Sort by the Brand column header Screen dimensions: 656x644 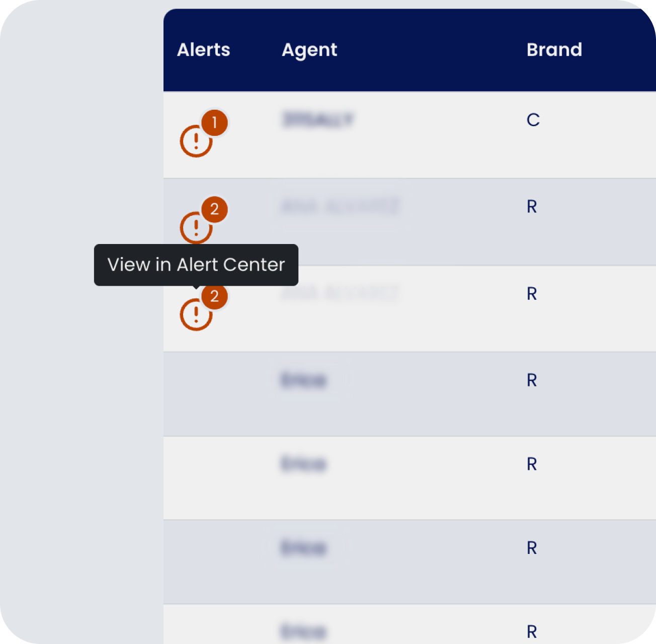tap(554, 50)
